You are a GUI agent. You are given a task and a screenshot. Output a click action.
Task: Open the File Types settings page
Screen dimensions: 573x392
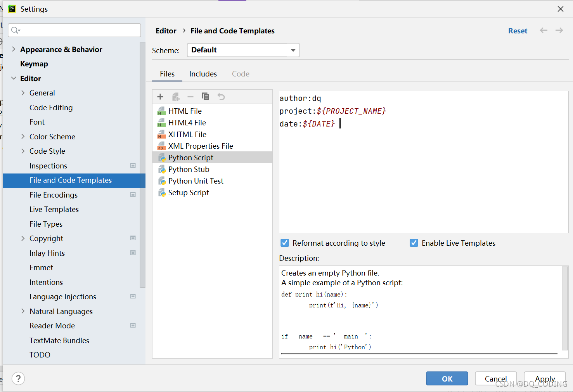(x=46, y=224)
